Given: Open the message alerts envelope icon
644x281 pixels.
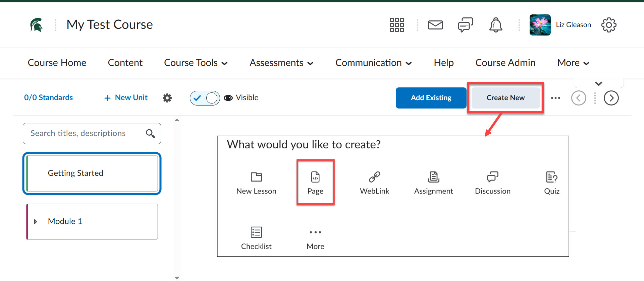Looking at the screenshot, I should point(435,25).
